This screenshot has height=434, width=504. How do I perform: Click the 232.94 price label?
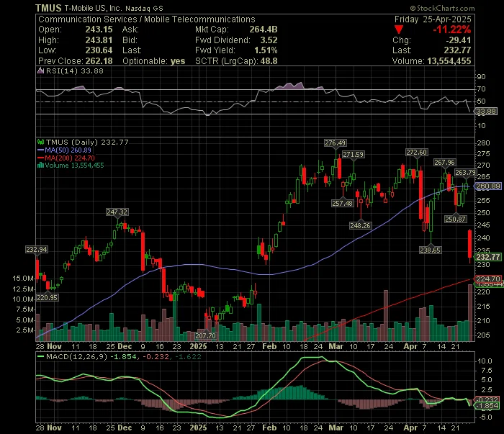coord(37,249)
